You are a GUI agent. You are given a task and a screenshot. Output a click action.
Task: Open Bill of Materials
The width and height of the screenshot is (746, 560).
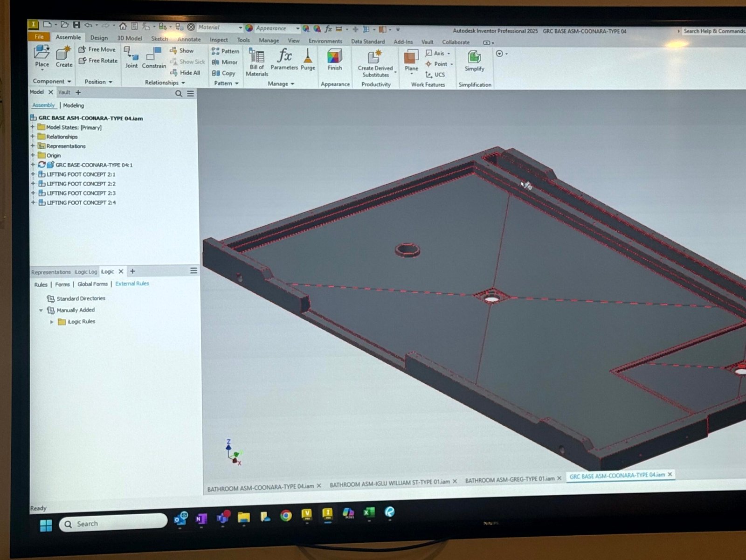click(x=257, y=62)
